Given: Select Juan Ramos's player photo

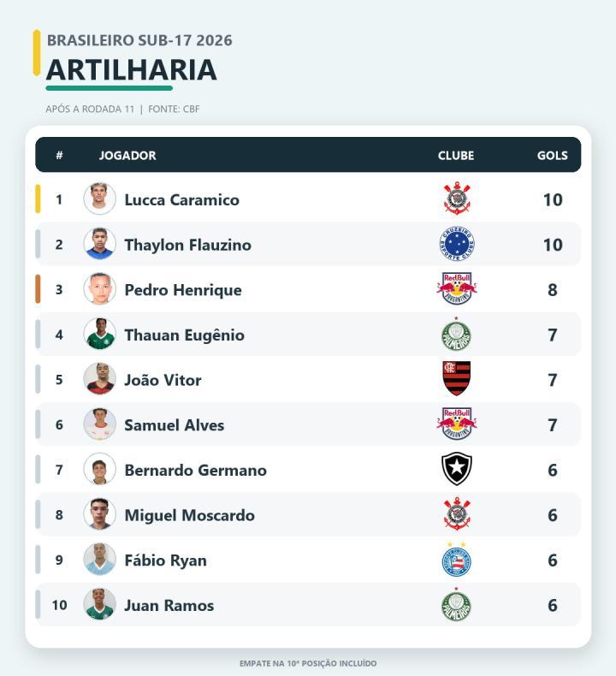Looking at the screenshot, I should tap(99, 604).
